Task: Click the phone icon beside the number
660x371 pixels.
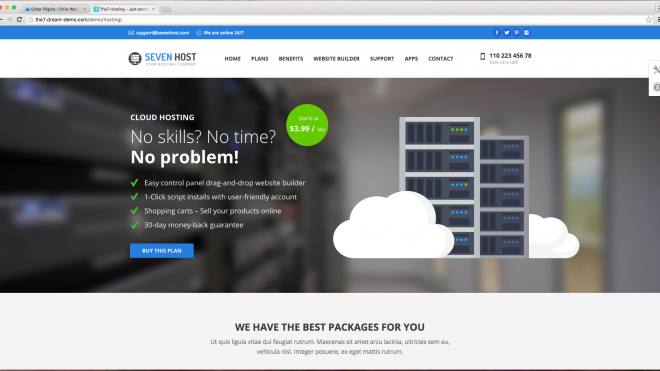Action: [x=482, y=56]
